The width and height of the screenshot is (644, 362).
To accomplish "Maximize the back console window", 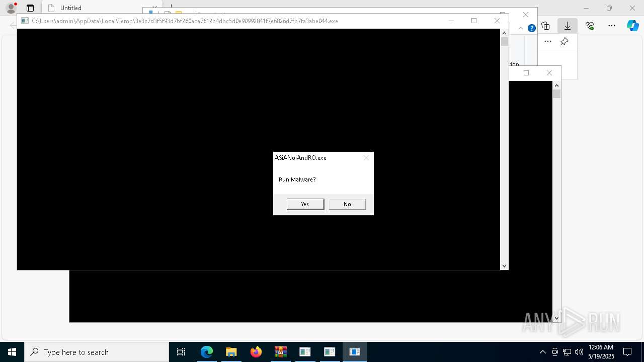I will (x=526, y=73).
